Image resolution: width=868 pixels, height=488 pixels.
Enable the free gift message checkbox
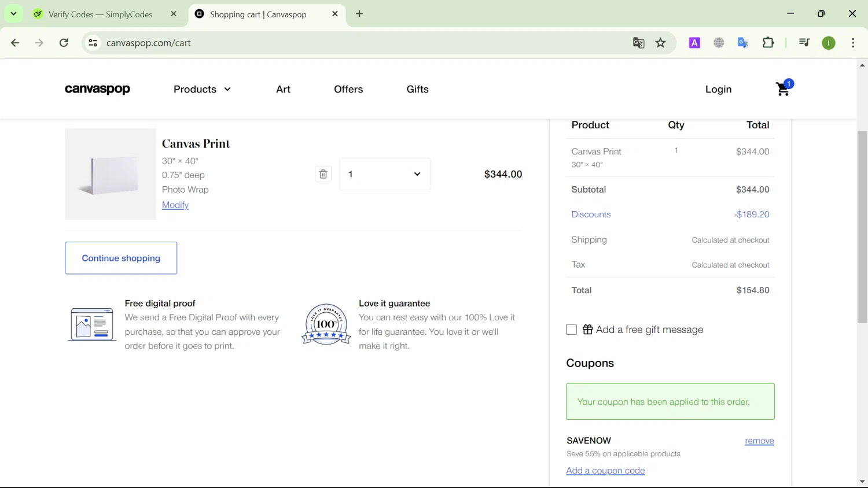tap(571, 330)
